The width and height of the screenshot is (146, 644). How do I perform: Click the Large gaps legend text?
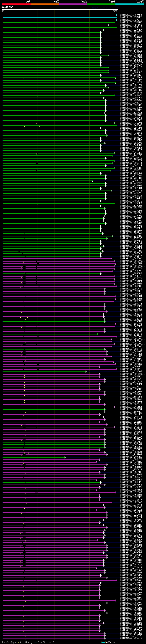(x=10, y=642)
